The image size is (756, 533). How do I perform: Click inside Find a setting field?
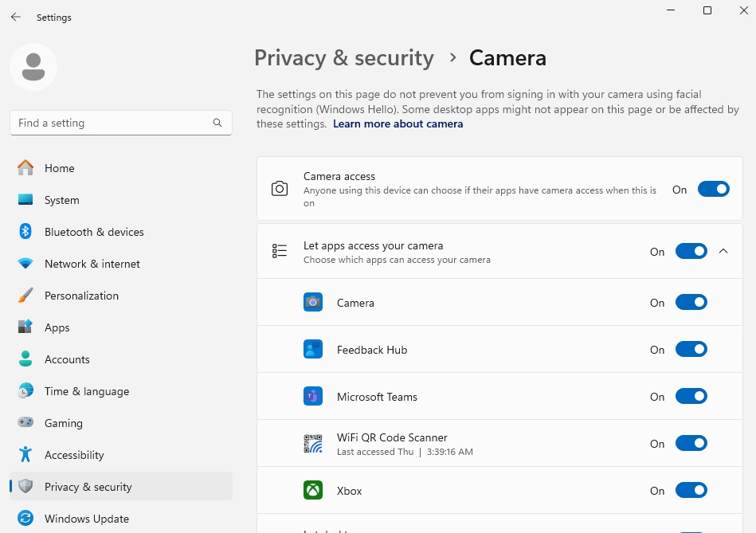[x=121, y=123]
